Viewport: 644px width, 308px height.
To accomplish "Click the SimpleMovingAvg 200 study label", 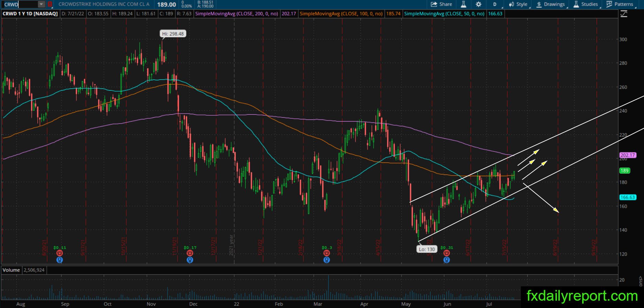I will [237, 14].
